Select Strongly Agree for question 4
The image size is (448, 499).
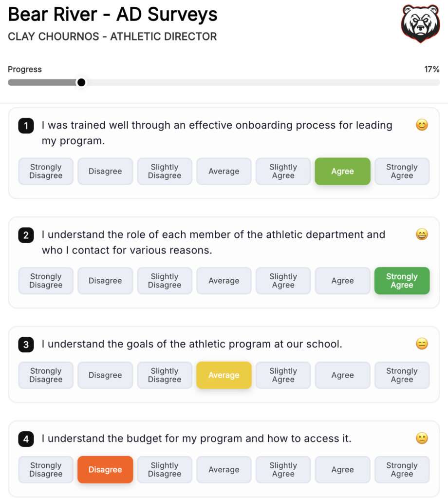coord(402,470)
